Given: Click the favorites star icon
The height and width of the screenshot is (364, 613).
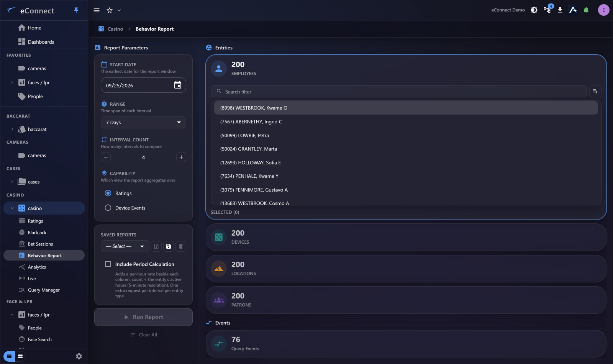Looking at the screenshot, I should click(x=110, y=10).
